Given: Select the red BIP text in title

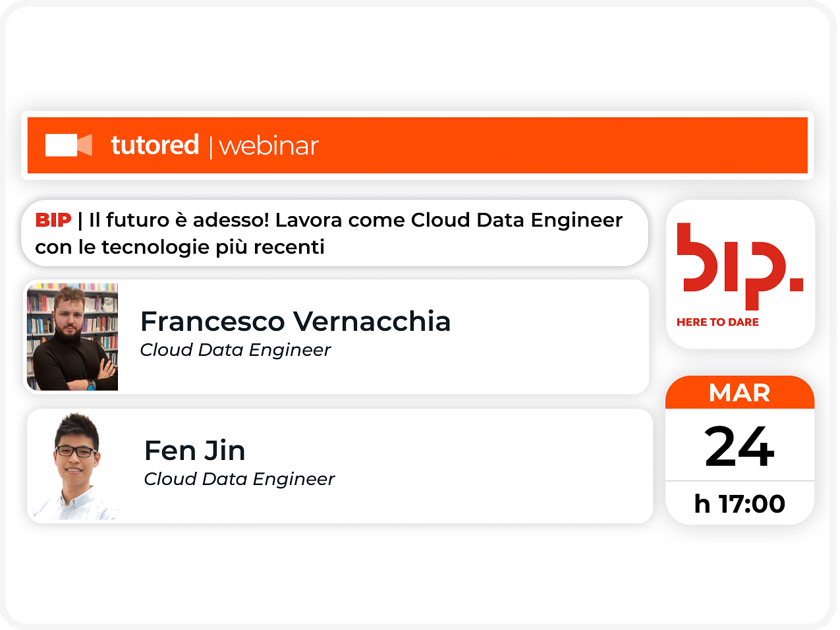Looking at the screenshot, I should coord(53,220).
